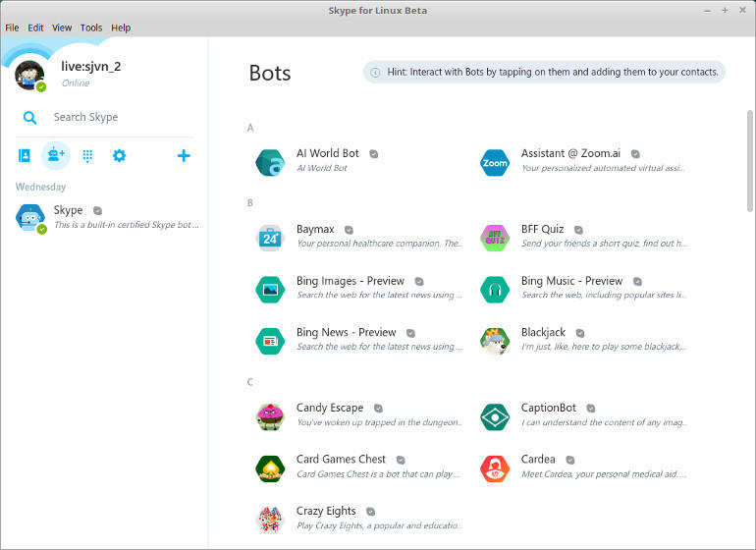Click the Cardea bot icon
The width and height of the screenshot is (756, 550).
coord(495,468)
